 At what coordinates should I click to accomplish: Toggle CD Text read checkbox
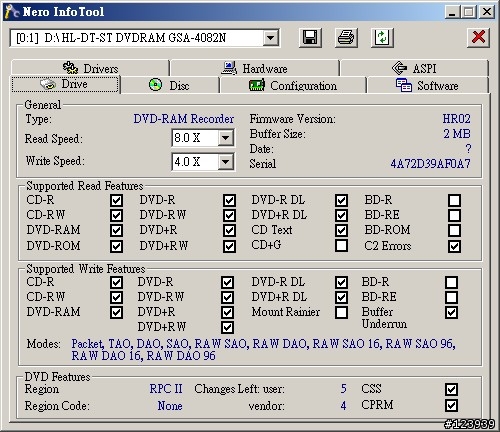tap(341, 230)
